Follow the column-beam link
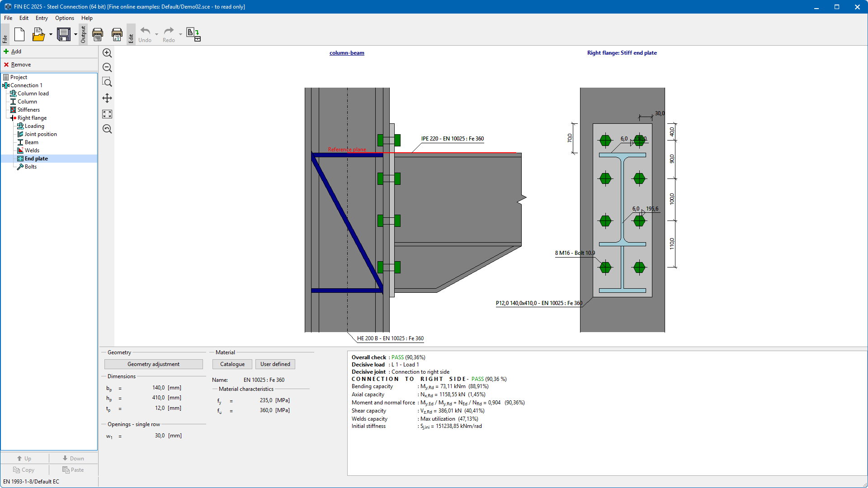 tap(347, 53)
